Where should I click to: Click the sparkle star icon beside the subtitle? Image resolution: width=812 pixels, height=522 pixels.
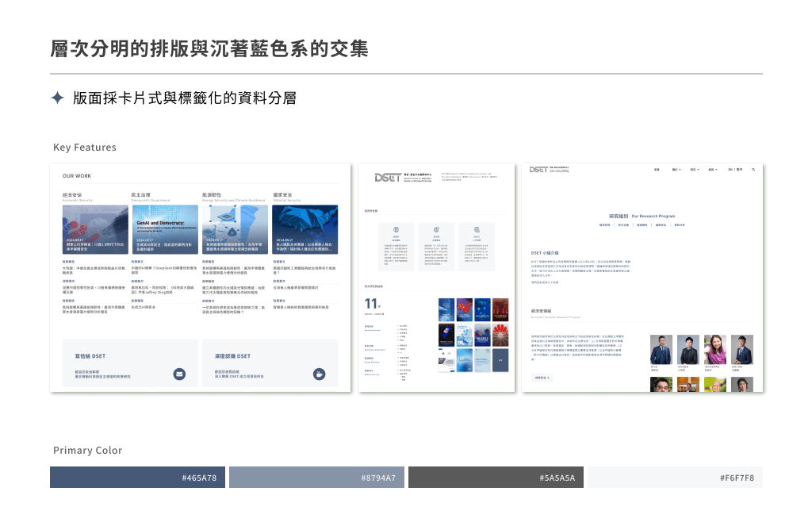tap(57, 98)
